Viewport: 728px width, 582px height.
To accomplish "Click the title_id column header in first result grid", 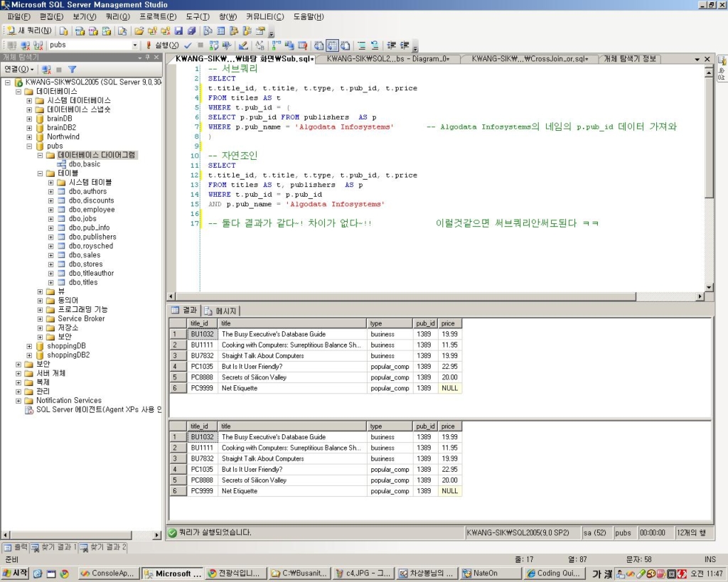I will 203,323.
